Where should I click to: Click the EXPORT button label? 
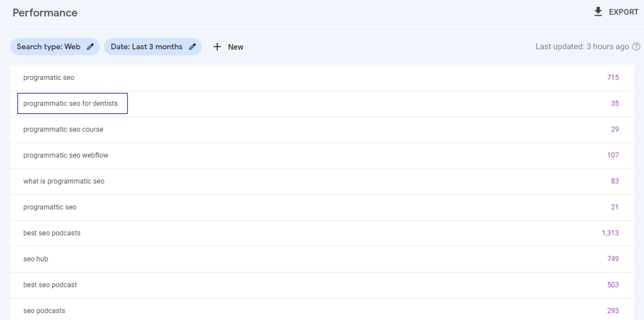pos(623,13)
